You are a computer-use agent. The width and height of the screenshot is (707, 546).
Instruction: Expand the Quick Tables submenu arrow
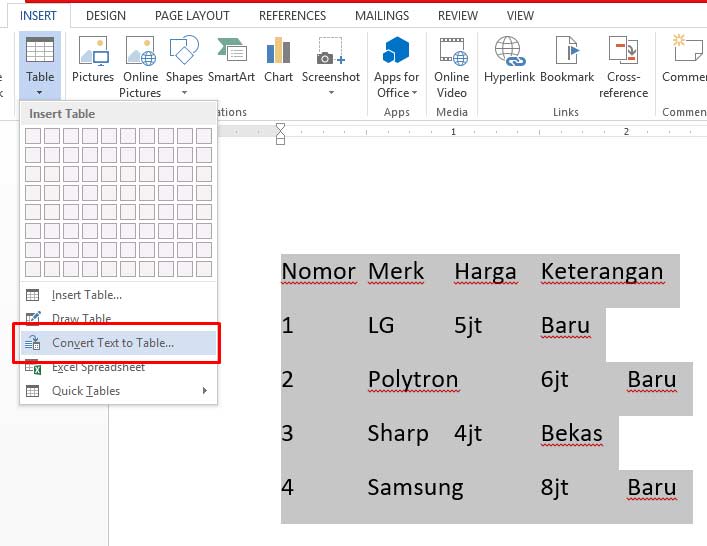205,390
